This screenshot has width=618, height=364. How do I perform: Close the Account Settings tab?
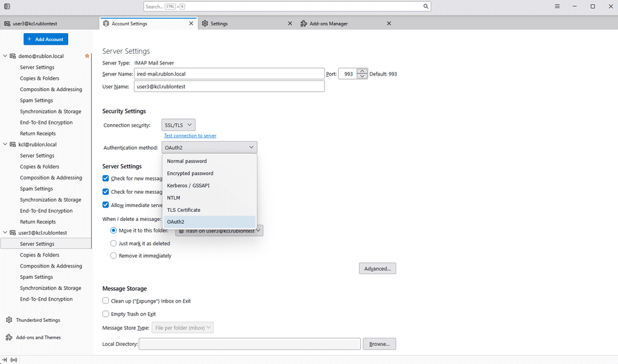point(191,24)
